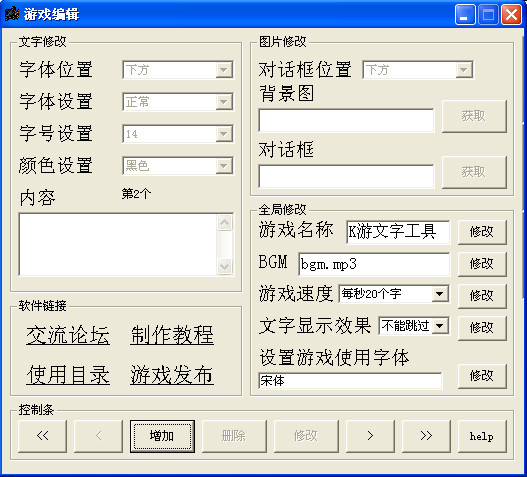The image size is (527, 477).
Task: Open the 字号设置 dropdown showing 14
Action: tap(178, 134)
